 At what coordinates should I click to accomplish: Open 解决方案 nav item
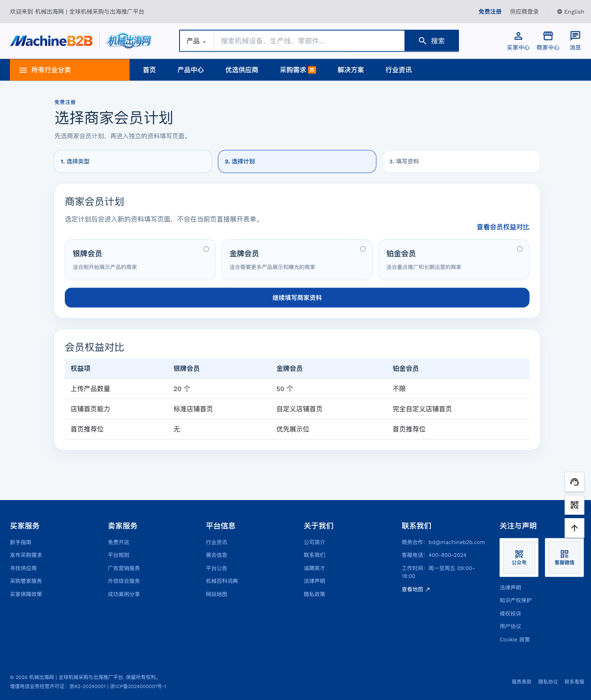click(351, 70)
